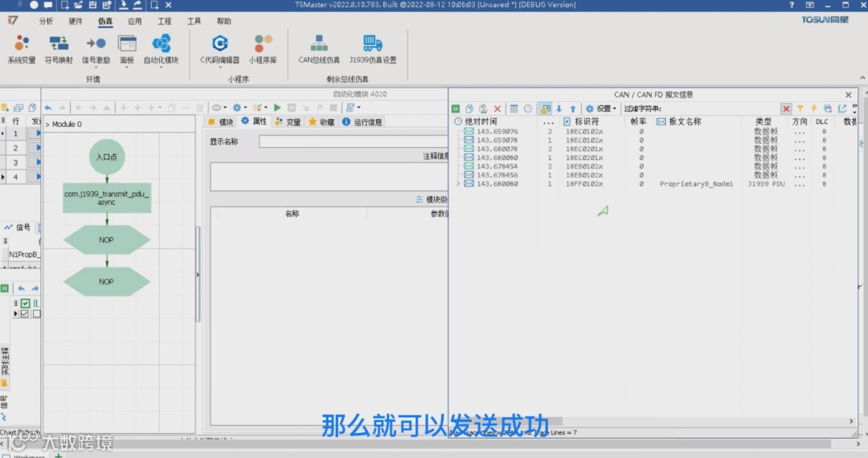Select the Module 0 breadcrumb
Screen dimensions: 868x458
(x=67, y=124)
